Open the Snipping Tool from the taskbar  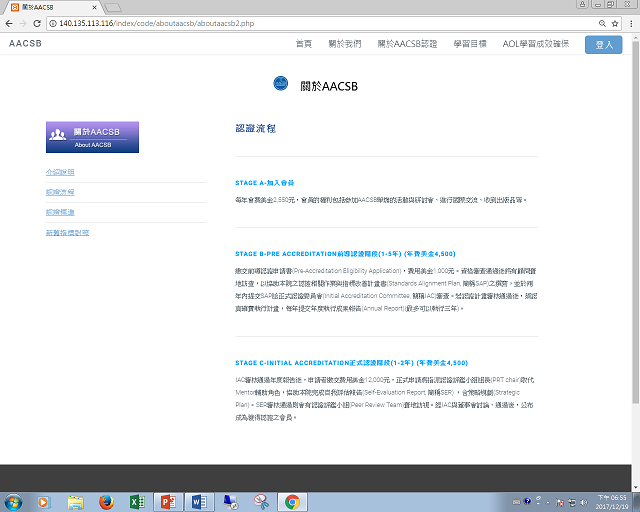coord(261,502)
